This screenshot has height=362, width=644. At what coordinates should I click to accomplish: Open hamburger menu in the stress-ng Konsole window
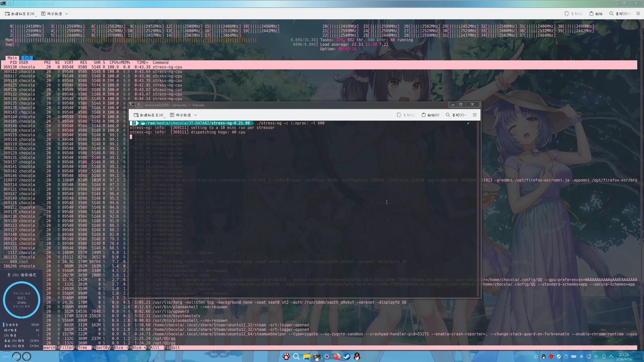click(x=475, y=115)
